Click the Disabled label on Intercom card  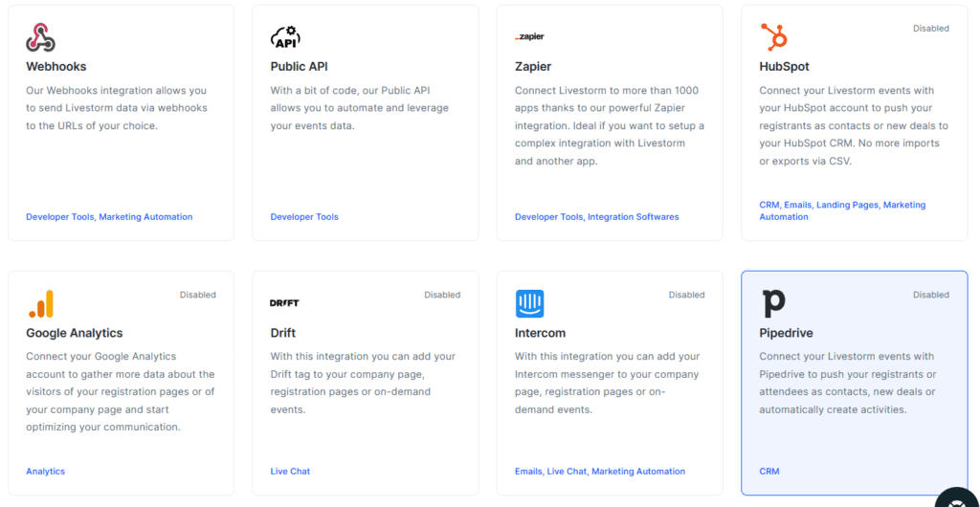(x=686, y=295)
